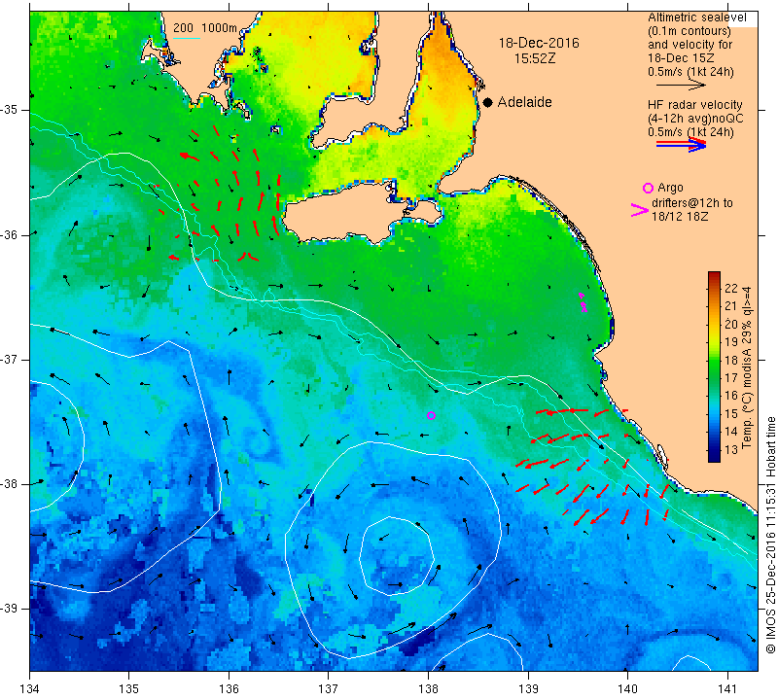The width and height of the screenshot is (778, 700).
Task: Click the black dot marking Adelaide
Action: pyautogui.click(x=488, y=102)
